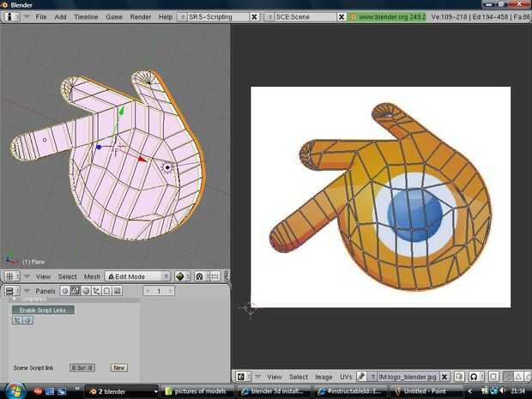Select the Shading context sphere button
The height and width of the screenshot is (399, 532).
(x=86, y=291)
